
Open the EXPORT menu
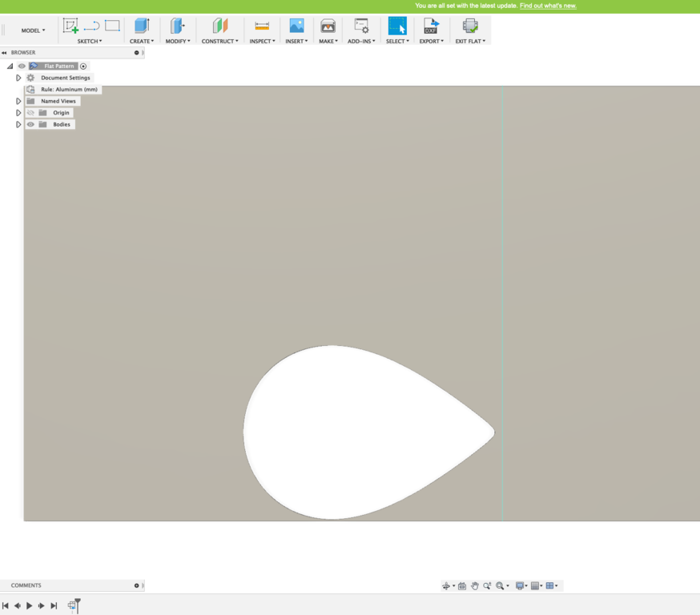click(x=431, y=41)
